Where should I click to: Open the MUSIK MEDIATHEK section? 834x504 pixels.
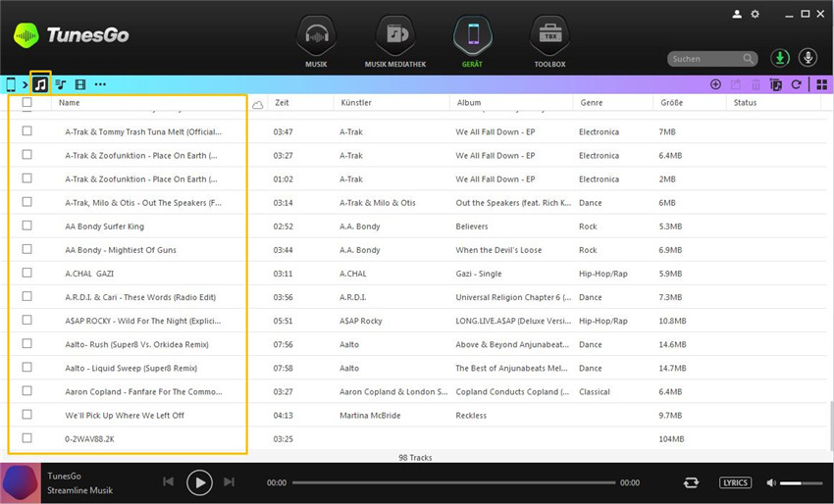pos(395,41)
